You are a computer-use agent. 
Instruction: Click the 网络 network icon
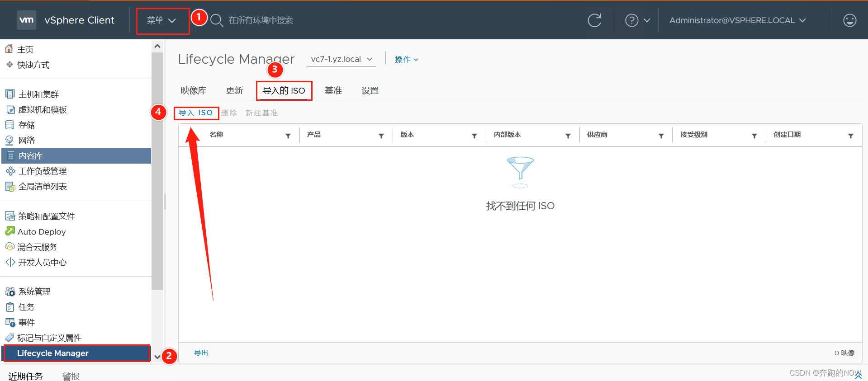9,140
